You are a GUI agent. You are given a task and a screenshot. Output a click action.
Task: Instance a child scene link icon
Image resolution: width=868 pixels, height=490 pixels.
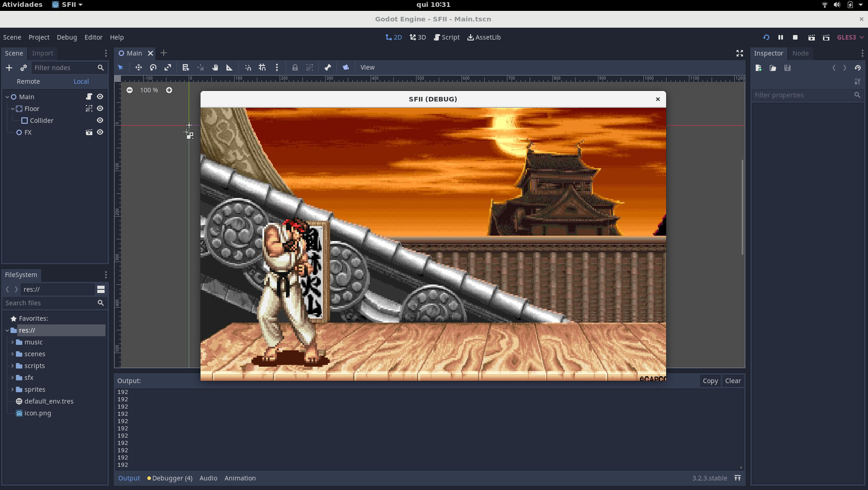point(24,68)
